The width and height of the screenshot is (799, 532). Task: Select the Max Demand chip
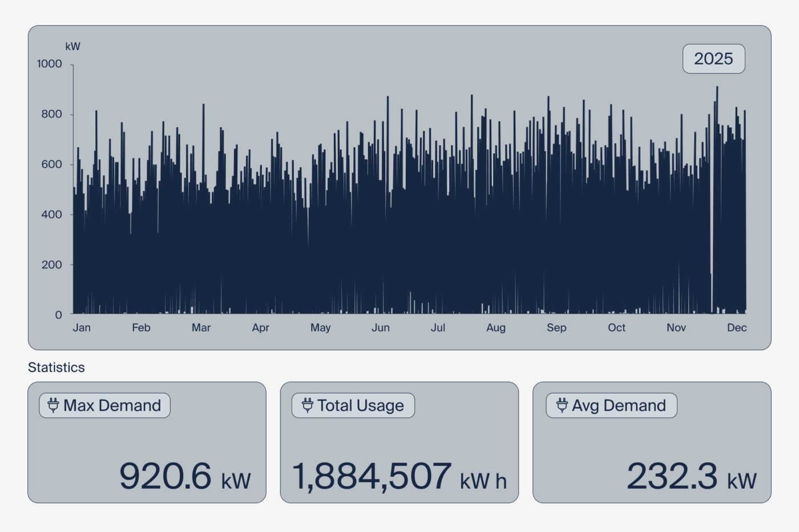coord(104,405)
